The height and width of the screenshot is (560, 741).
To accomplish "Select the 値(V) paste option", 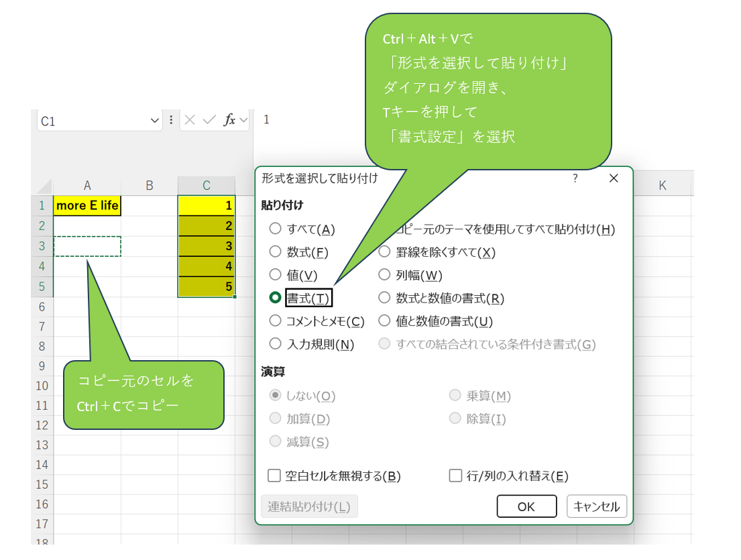I will [275, 274].
